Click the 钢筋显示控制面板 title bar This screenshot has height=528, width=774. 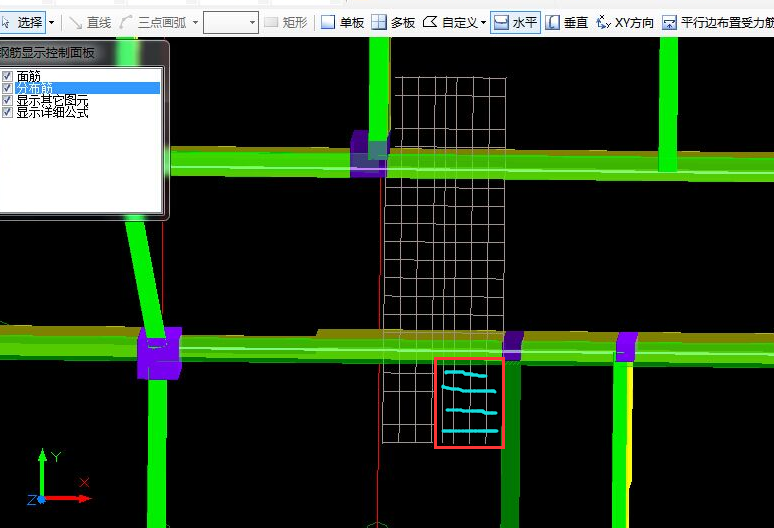click(83, 52)
